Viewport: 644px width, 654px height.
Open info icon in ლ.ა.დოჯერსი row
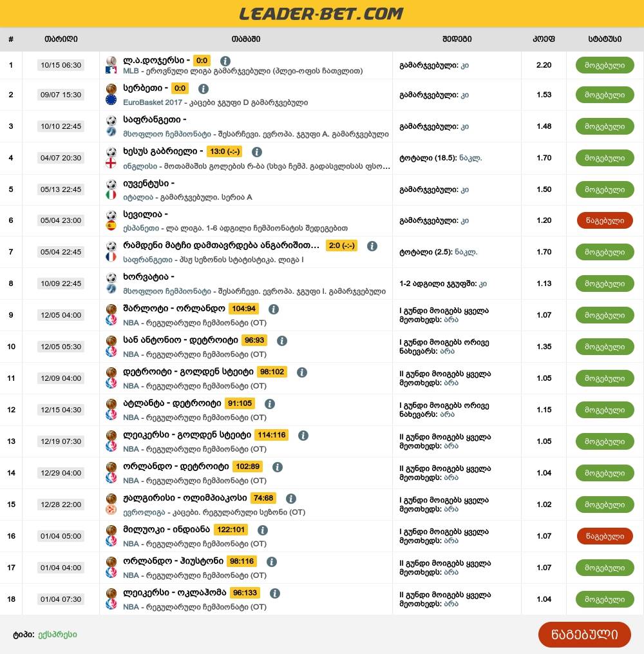click(x=225, y=61)
